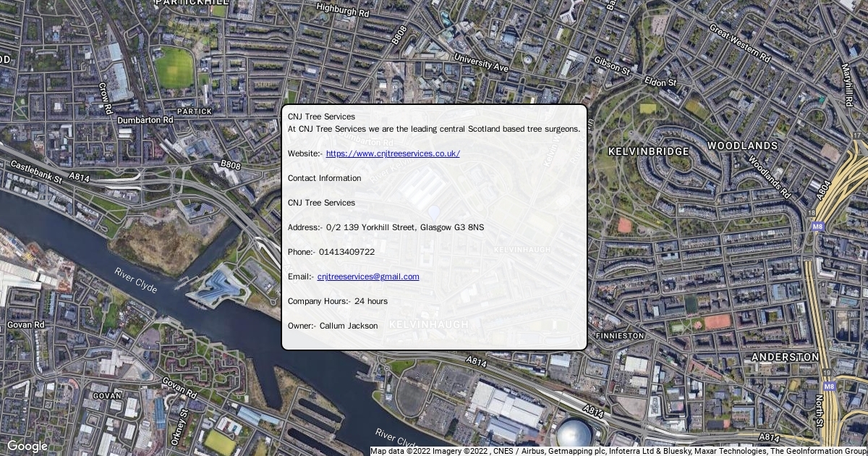Click the B808 label near Highburgh Rd
Image resolution: width=868 pixels, height=456 pixels.
pyautogui.click(x=399, y=35)
